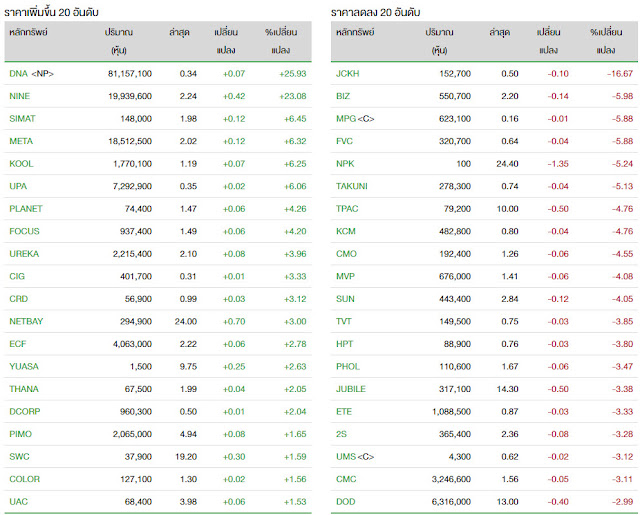
Task: Click the UAC stock symbol
Action: coord(18,500)
